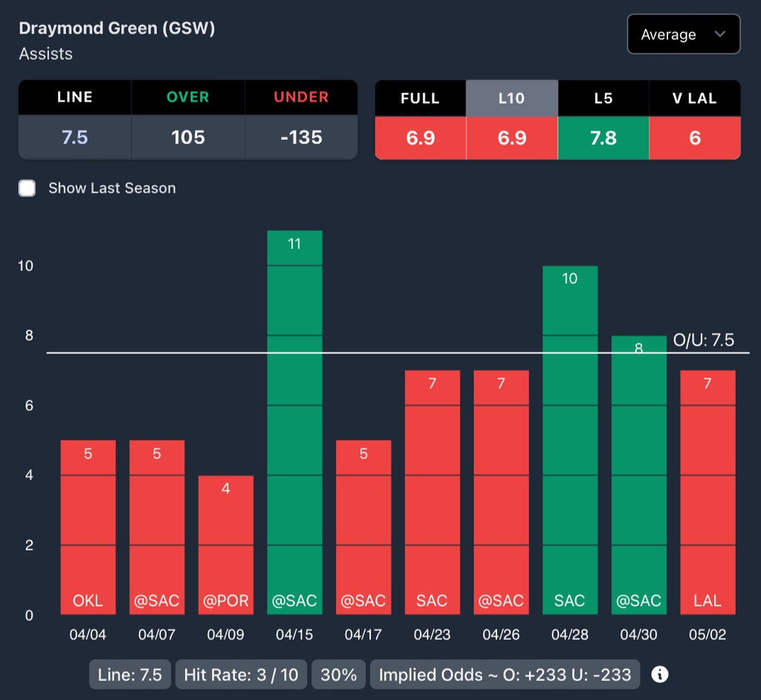Viewport: 761px width, 700px height.
Task: Click the L5 average value 7.8
Action: click(603, 138)
